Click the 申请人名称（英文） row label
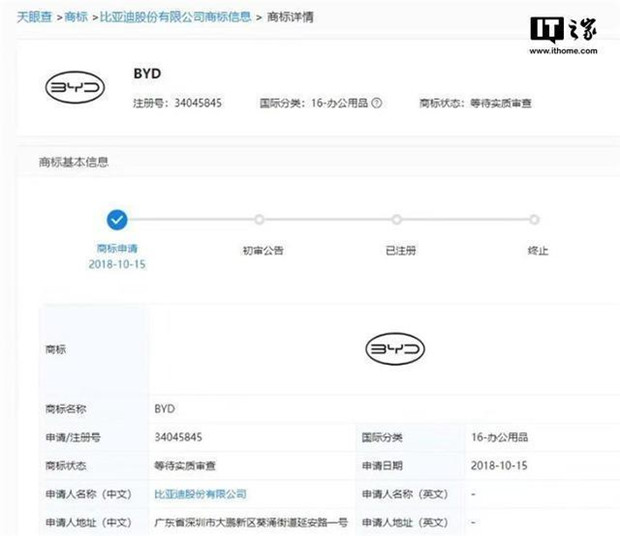The height and width of the screenshot is (536, 620). point(405,494)
